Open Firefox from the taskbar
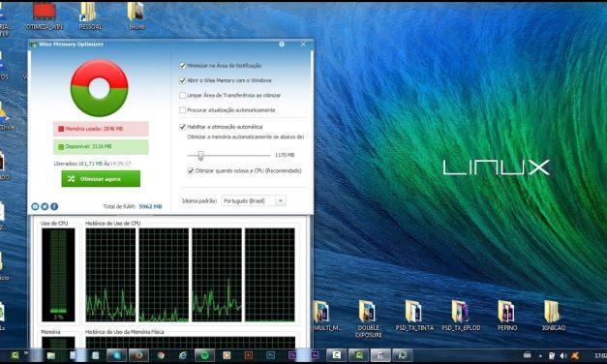 point(138,355)
